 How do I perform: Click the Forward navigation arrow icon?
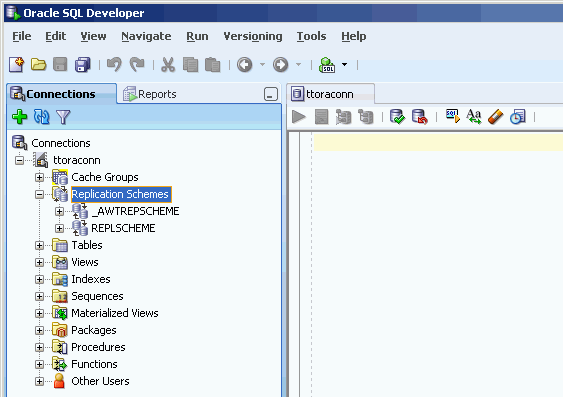[x=280, y=65]
